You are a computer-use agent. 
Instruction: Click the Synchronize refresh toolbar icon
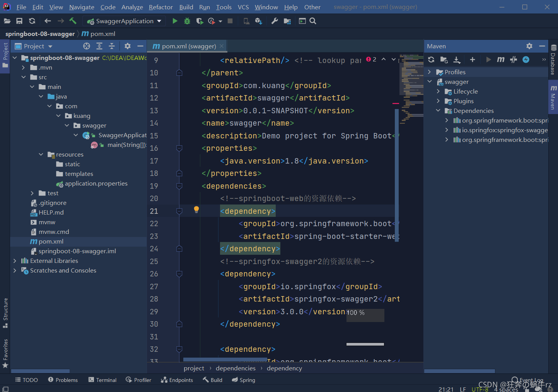click(32, 21)
